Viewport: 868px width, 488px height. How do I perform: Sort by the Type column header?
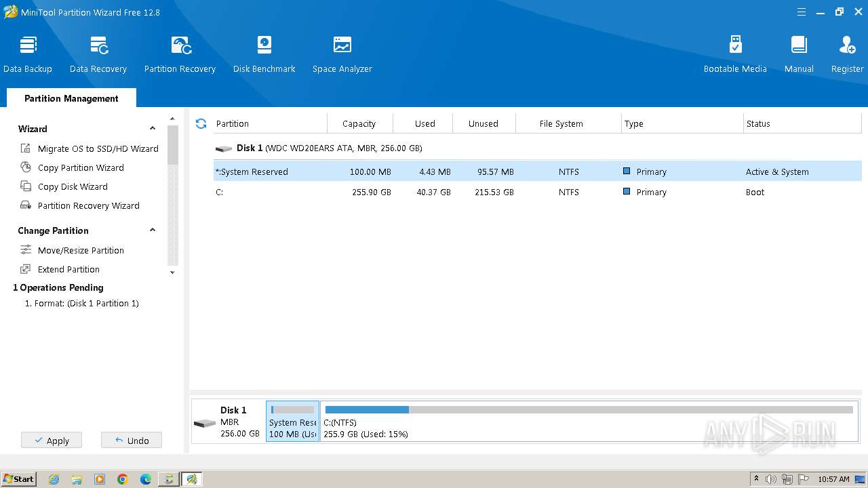(682, 123)
